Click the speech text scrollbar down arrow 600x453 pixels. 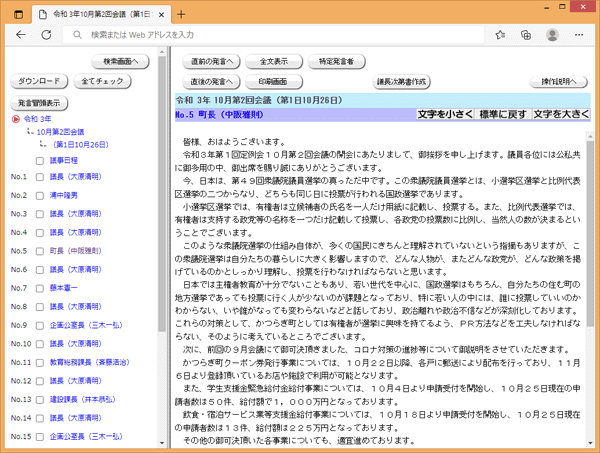[x=590, y=443]
